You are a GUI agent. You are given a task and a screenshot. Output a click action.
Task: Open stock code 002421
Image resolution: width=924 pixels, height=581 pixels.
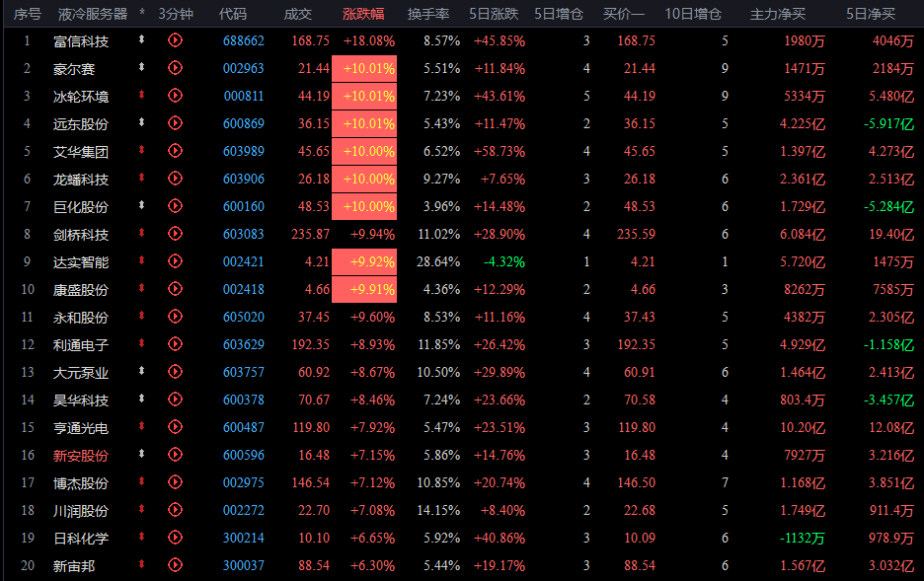(244, 262)
